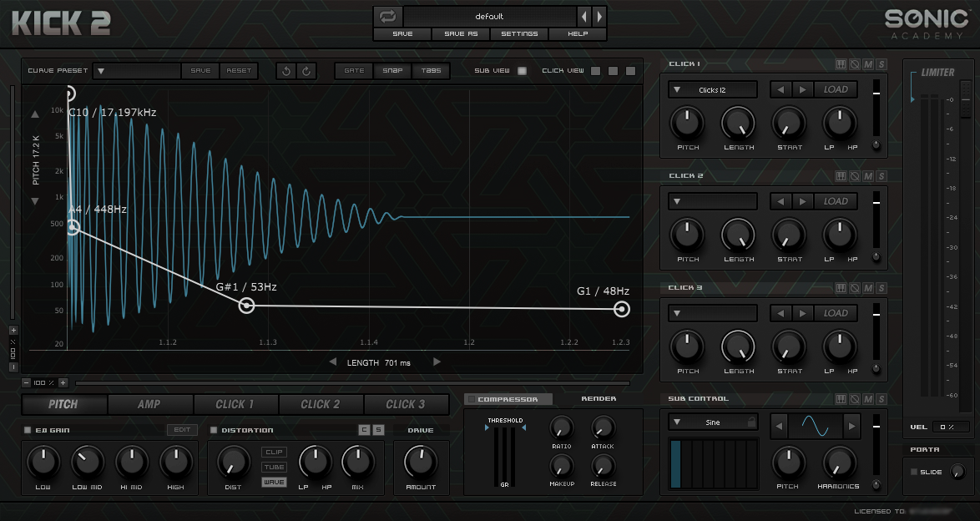Switch to the CLICK 3 editor tab
The width and height of the screenshot is (980, 521).
(406, 404)
